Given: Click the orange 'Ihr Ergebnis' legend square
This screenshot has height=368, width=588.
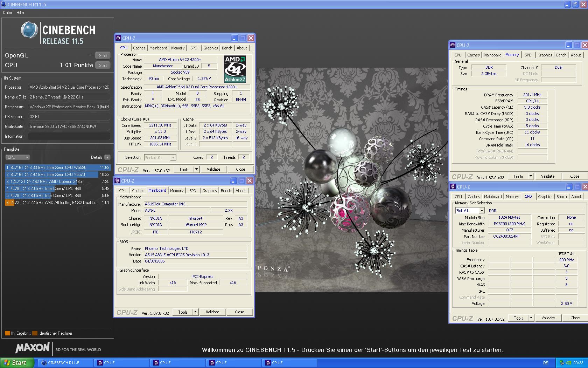Looking at the screenshot, I should click(7, 333).
